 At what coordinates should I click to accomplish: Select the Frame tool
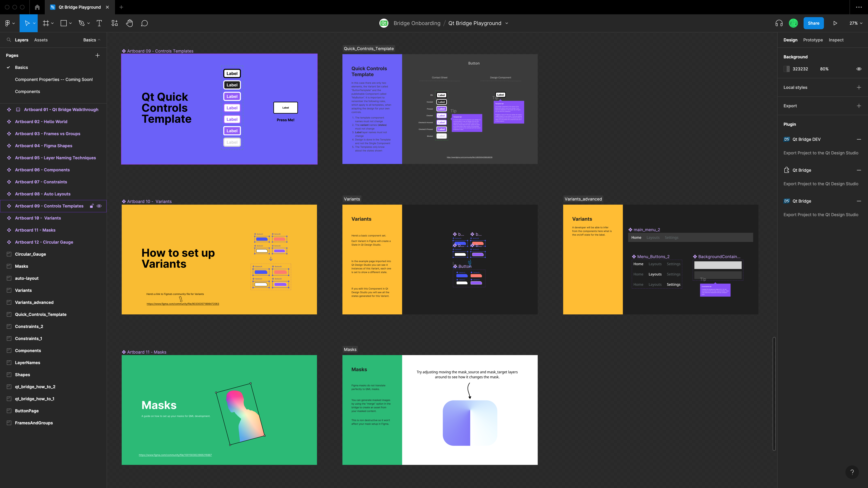pos(46,23)
